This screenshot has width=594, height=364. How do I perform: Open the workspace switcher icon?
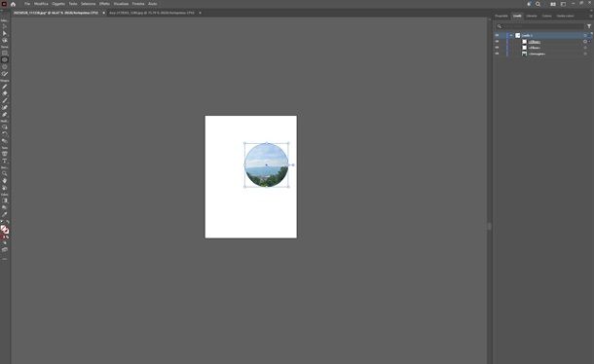[x=563, y=4]
